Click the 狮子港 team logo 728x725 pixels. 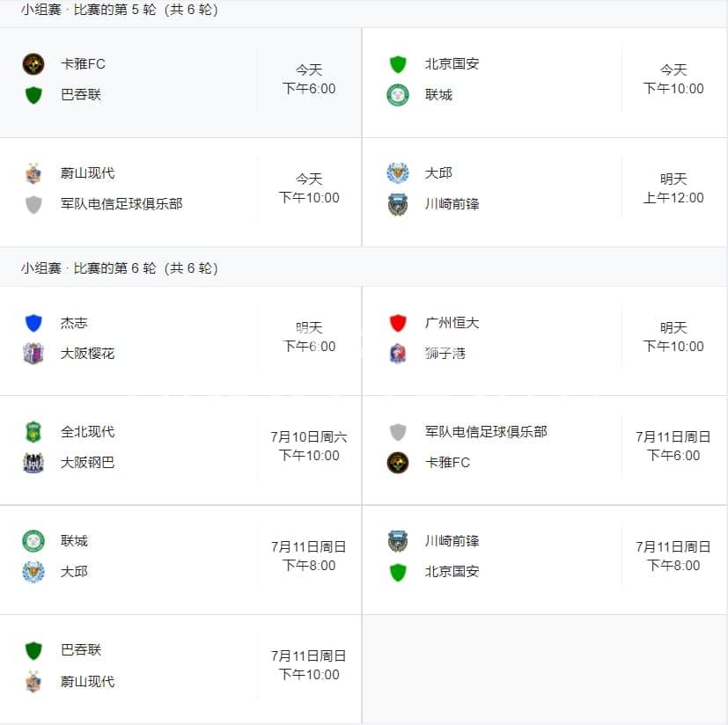398,354
